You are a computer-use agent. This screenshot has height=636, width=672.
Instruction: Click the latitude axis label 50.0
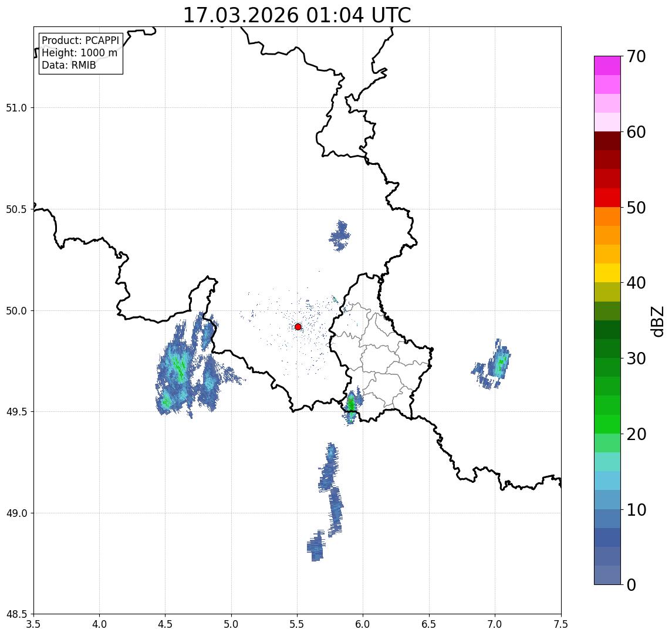[16, 311]
